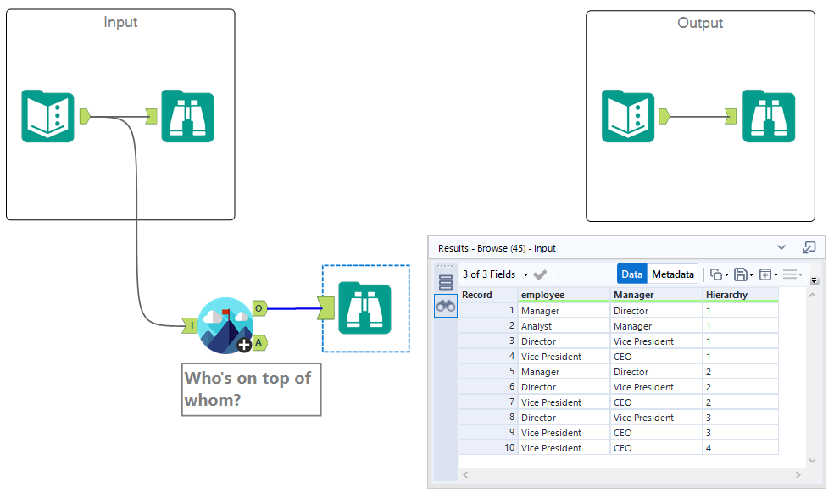
Task: Apply field selection with the checkmark icon
Action: click(540, 274)
